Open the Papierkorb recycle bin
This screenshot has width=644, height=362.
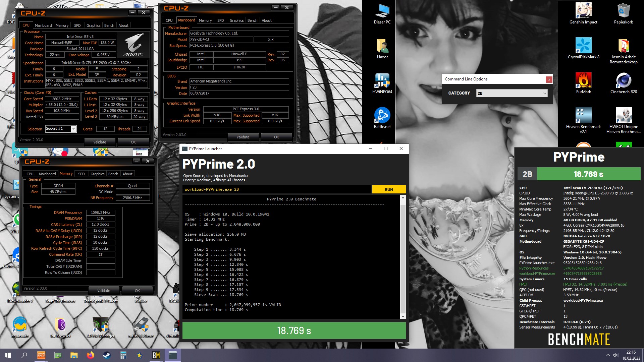click(x=624, y=13)
